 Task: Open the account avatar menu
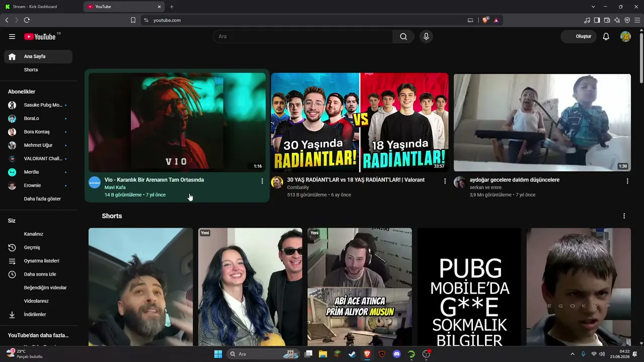[x=625, y=37]
